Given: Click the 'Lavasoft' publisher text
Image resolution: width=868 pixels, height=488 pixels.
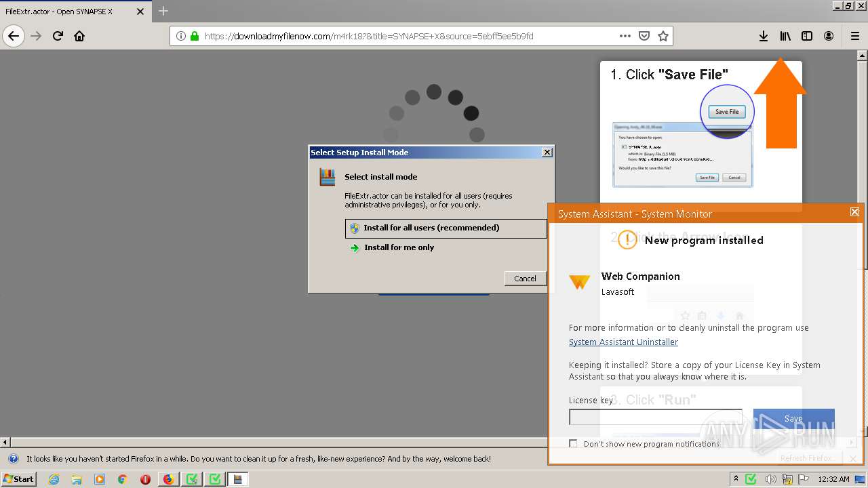Looking at the screenshot, I should tap(618, 292).
